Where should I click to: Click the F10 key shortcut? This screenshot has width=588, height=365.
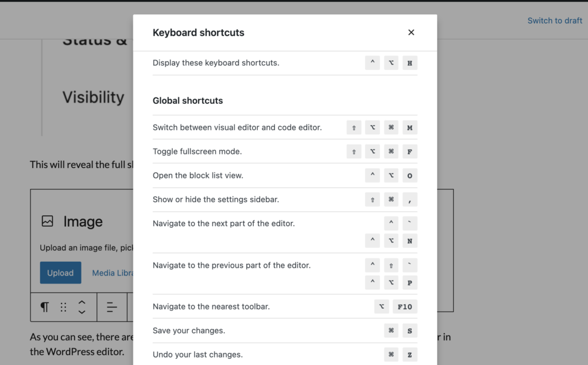point(405,306)
